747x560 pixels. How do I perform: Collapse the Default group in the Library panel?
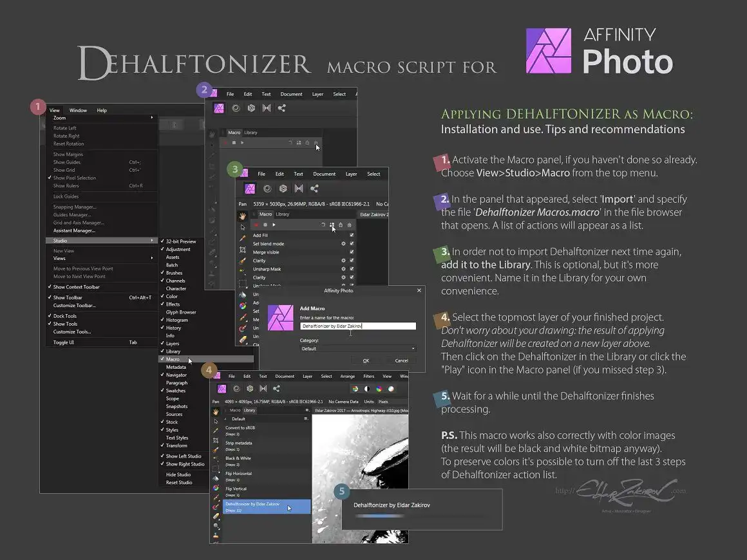pyautogui.click(x=225, y=419)
